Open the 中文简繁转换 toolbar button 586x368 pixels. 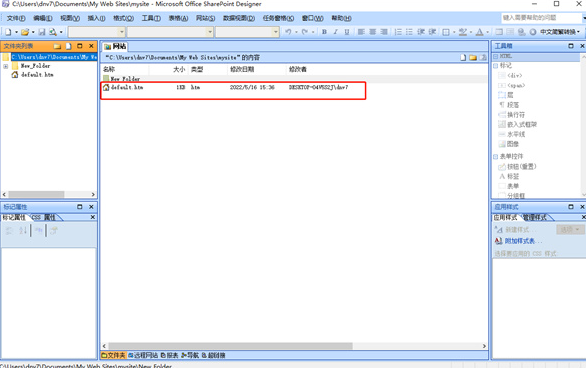point(559,32)
